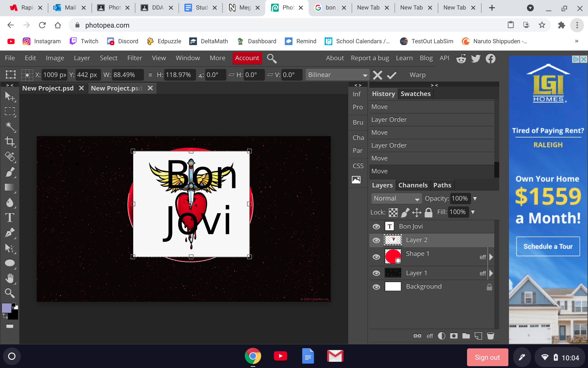Image resolution: width=588 pixels, height=368 pixels.
Task: Expand Layer 1 effects arrow
Action: click(x=491, y=273)
